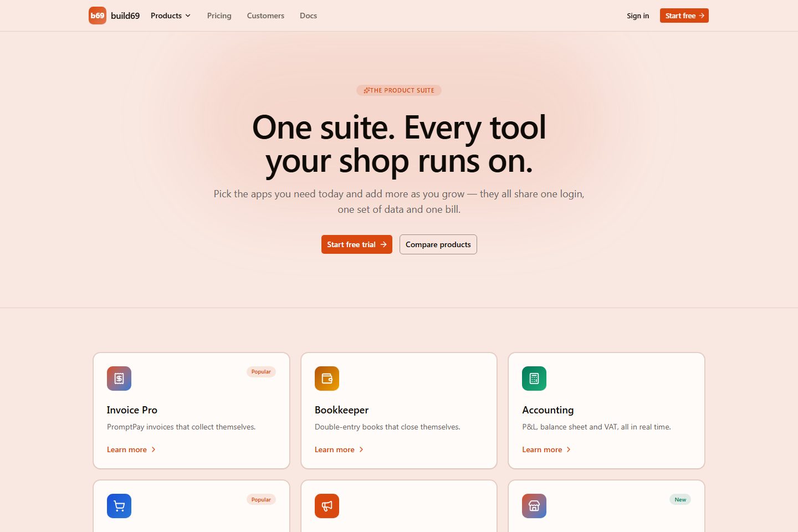
Task: Click the build69 brand name
Action: click(x=125, y=16)
